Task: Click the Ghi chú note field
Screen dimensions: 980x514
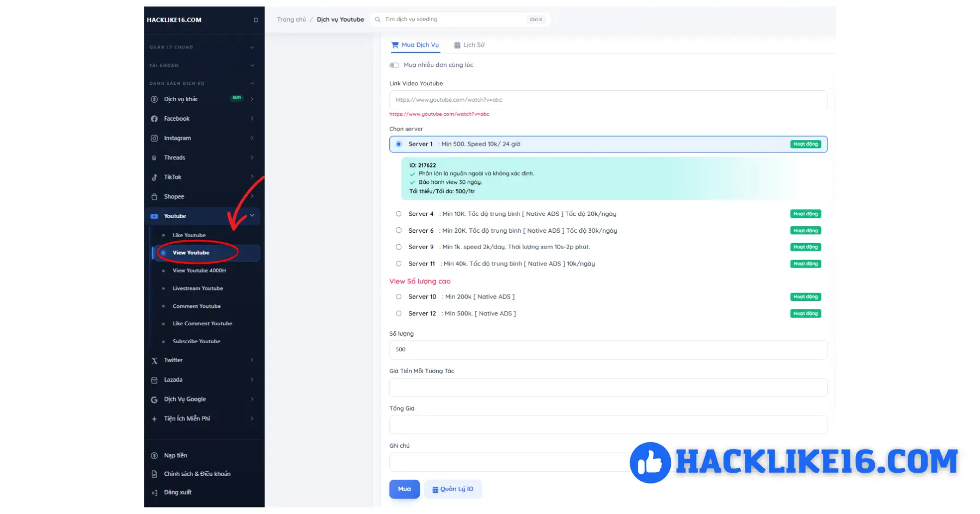Action: pyautogui.click(x=608, y=462)
